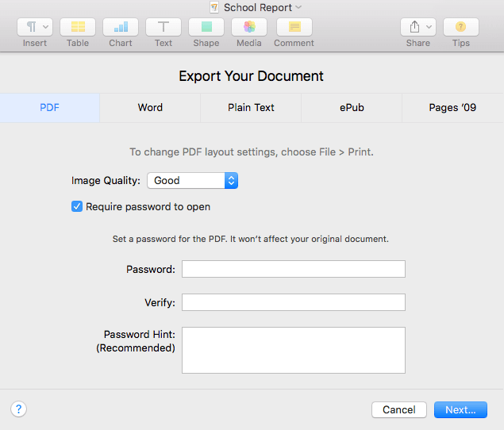Insert a Chart from the toolbar
The image size is (504, 430).
(121, 27)
